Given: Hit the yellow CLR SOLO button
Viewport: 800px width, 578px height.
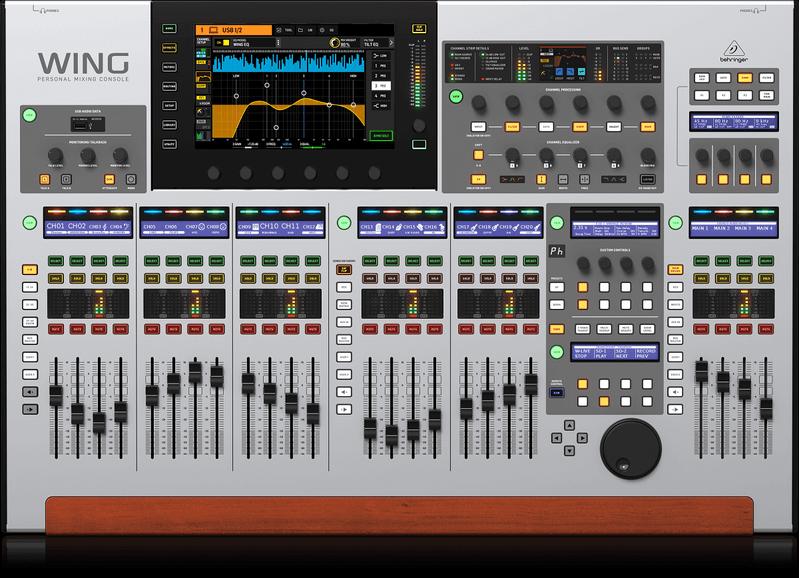Looking at the screenshot, I should (419, 29).
